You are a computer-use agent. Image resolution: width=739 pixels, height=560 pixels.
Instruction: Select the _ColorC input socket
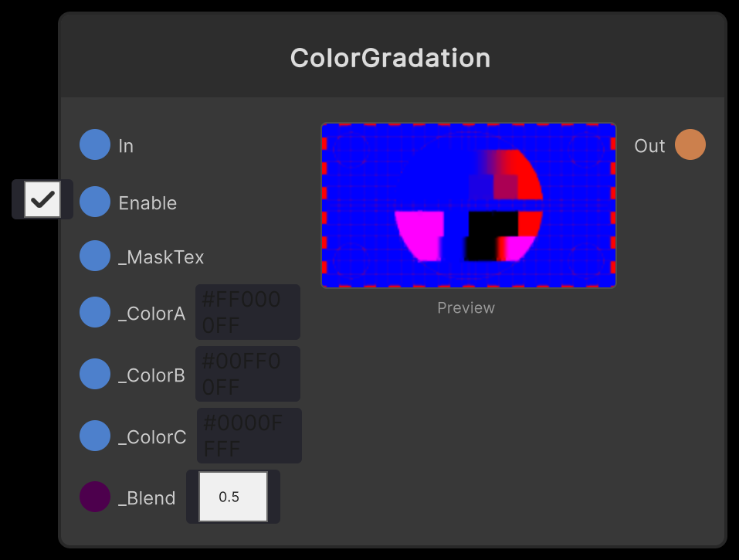tap(94, 436)
